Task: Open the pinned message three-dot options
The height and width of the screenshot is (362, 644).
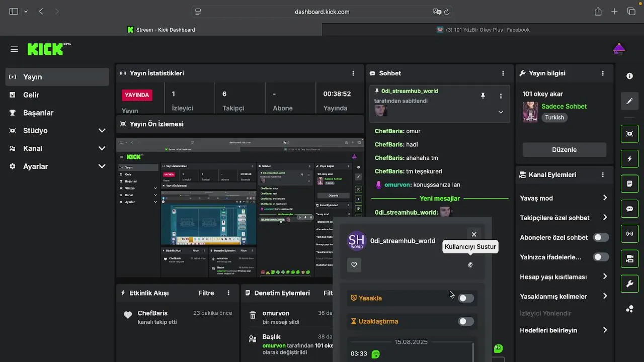Action: (501, 96)
